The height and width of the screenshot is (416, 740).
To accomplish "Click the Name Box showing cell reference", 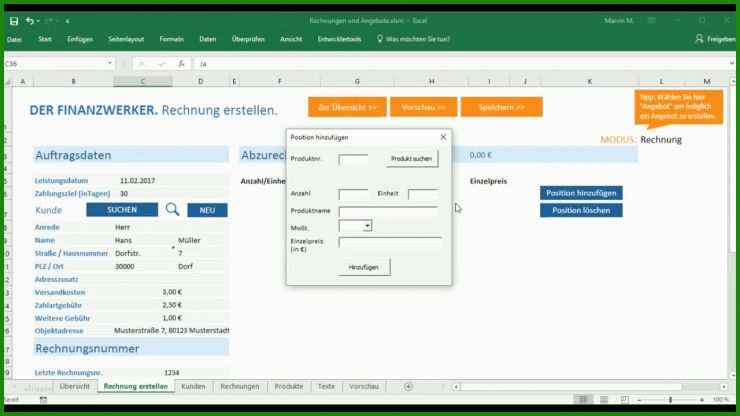I will pos(54,63).
